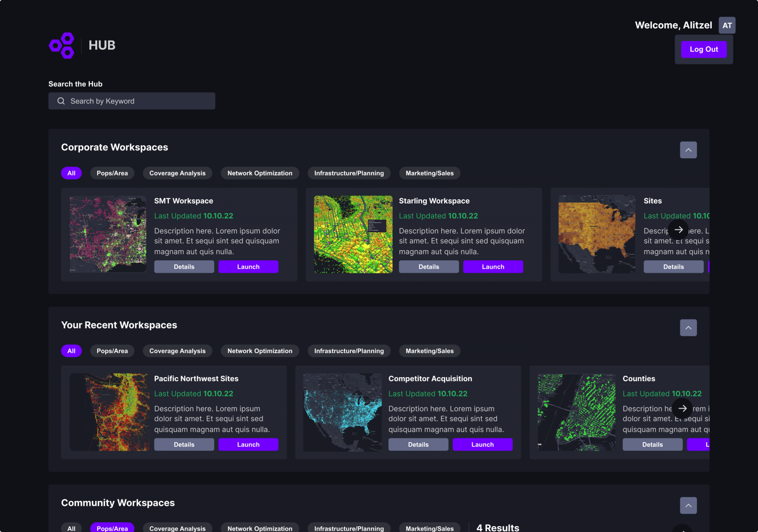The height and width of the screenshot is (532, 758).
Task: Open Details for Starling Workspace
Action: click(x=428, y=267)
